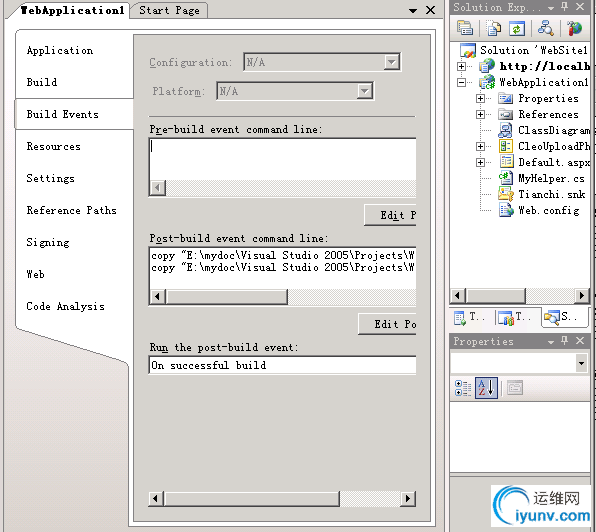Switch to the first 'T..' tool window tab

tap(470, 317)
